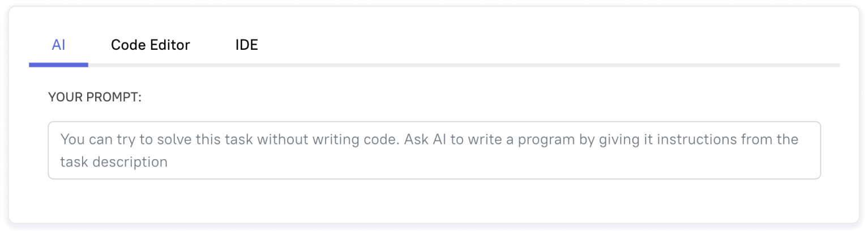The width and height of the screenshot is (868, 234).
Task: Click the empty area right of IDE tab
Action: tap(510, 45)
